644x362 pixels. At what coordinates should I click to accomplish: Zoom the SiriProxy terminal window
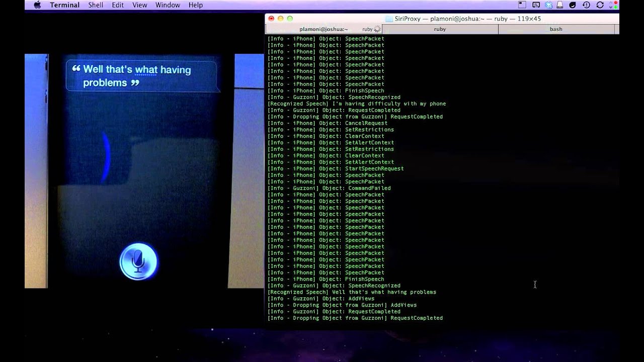click(290, 19)
